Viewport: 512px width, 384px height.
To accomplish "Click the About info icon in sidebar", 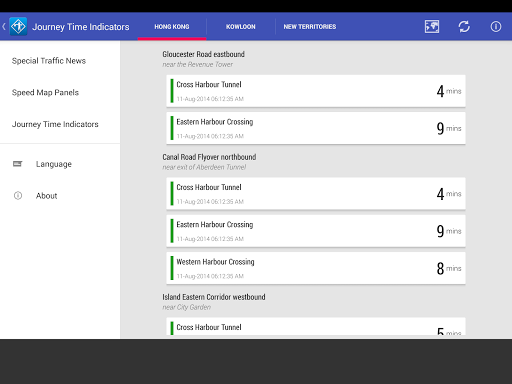I will click(x=18, y=196).
